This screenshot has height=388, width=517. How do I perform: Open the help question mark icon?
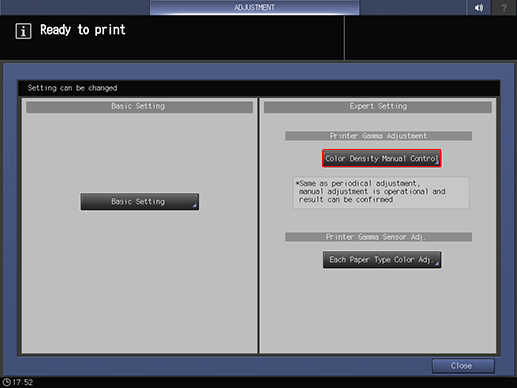504,7
